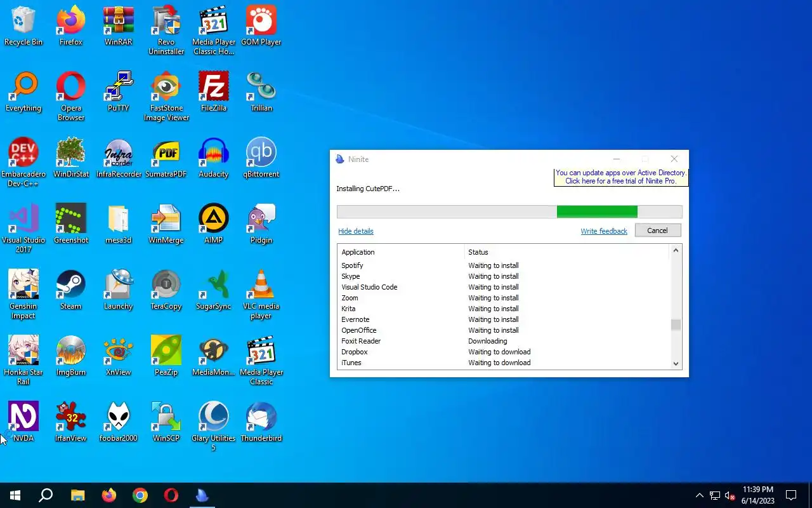
Task: Open the taskbar clock and date
Action: [x=757, y=495]
